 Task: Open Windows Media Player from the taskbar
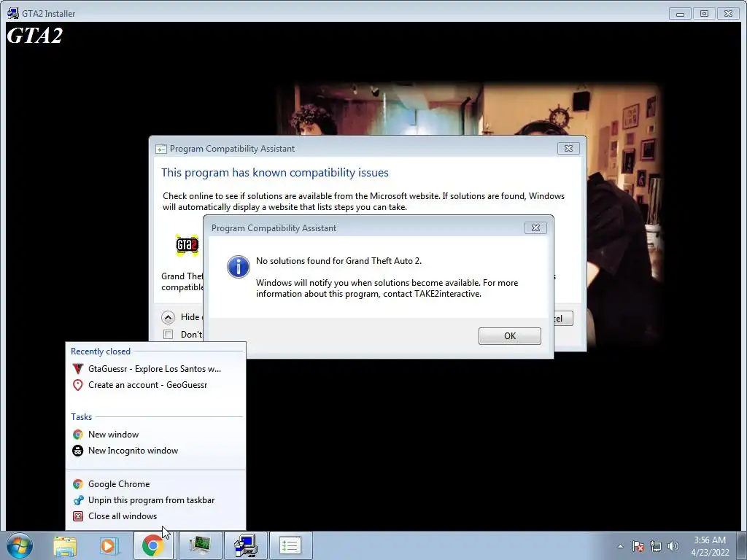point(108,545)
